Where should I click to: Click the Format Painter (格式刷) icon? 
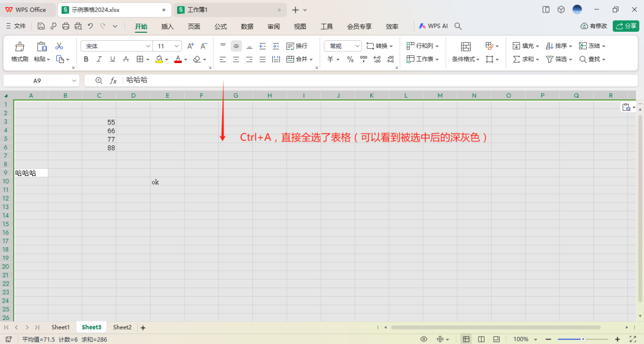point(20,46)
